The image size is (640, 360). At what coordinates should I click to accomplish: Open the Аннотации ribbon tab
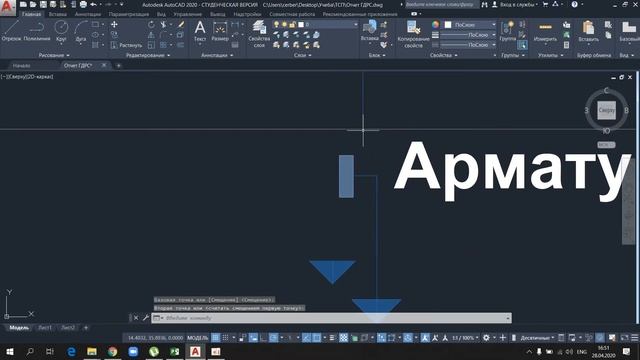[88, 14]
